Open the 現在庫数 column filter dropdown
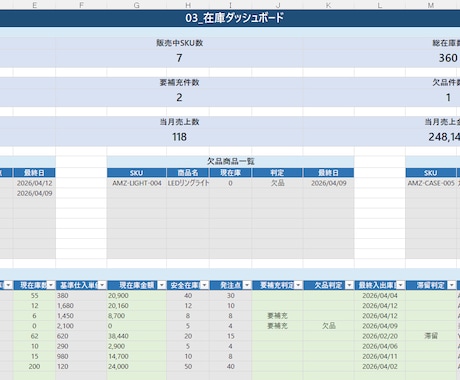 [51, 285]
